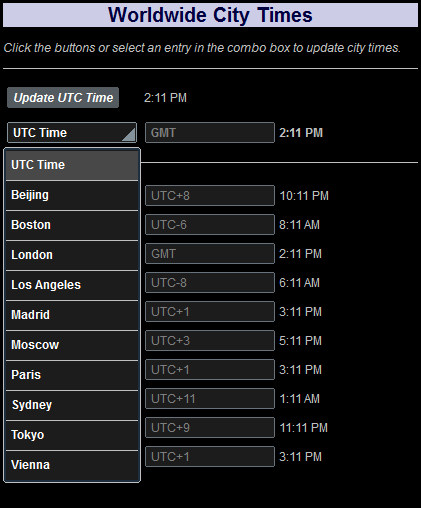
Task: Click the UTC-6 time zone field
Action: pyautogui.click(x=210, y=225)
